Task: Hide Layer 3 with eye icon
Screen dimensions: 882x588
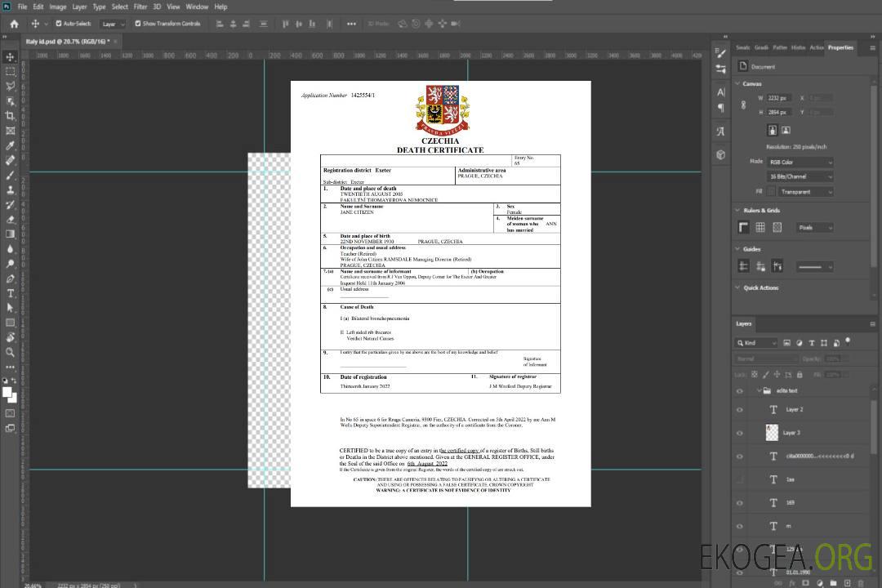Action: (x=740, y=434)
